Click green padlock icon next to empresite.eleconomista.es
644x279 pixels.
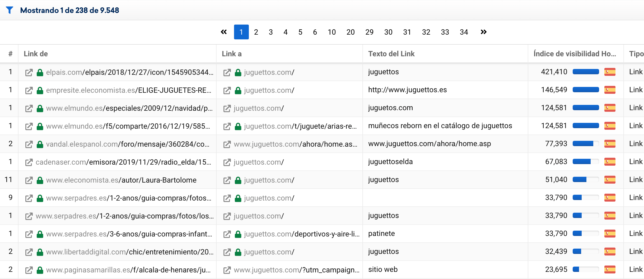click(40, 90)
